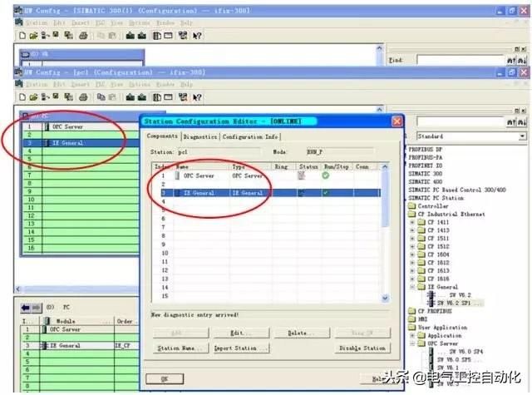This screenshot has height=395, width=532.
Task: Click IE General row in lower Module table
Action: pyautogui.click(x=80, y=345)
